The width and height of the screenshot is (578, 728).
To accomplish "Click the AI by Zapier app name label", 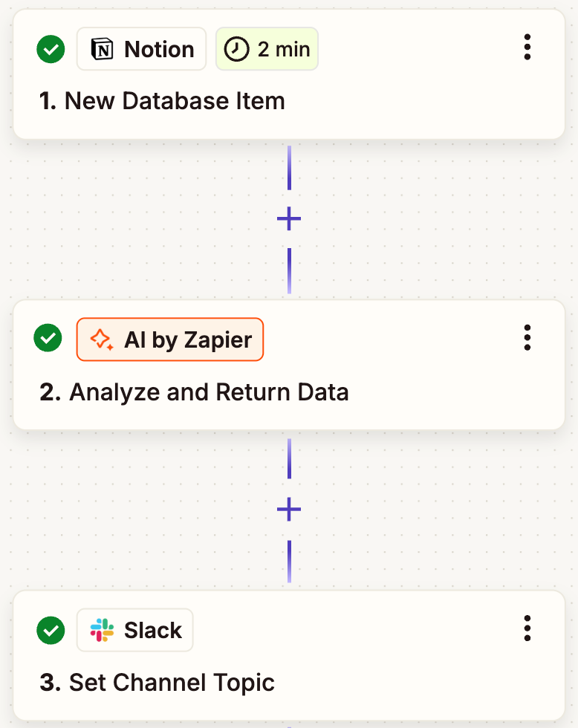I will pyautogui.click(x=188, y=340).
